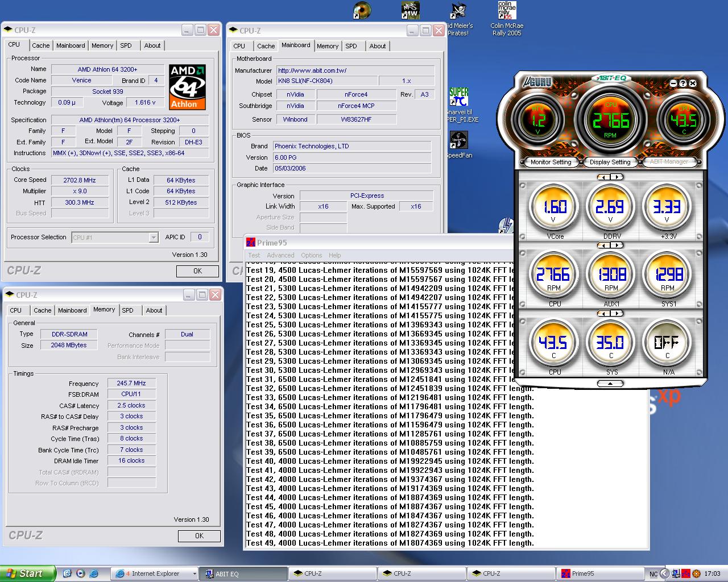Select About tab in Memory window
This screenshot has width=728, height=582.
[154, 310]
